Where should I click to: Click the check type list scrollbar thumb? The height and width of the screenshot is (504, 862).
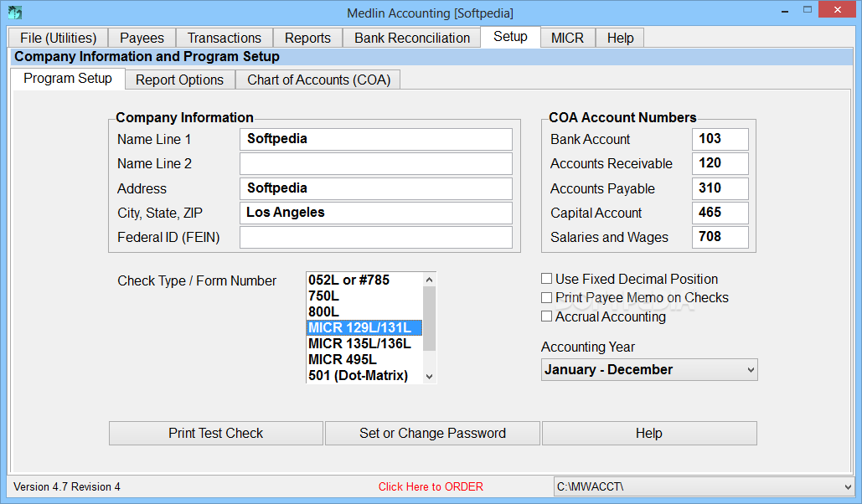point(430,318)
